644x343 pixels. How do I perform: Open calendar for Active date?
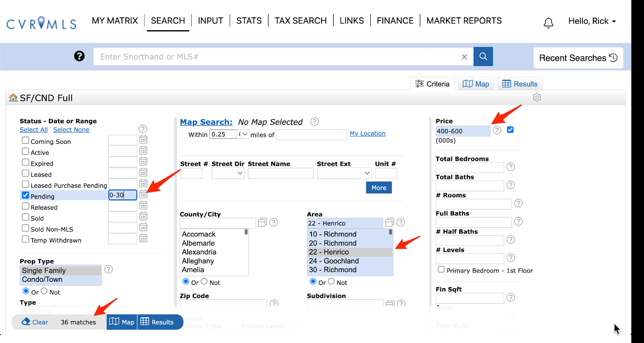click(x=143, y=151)
